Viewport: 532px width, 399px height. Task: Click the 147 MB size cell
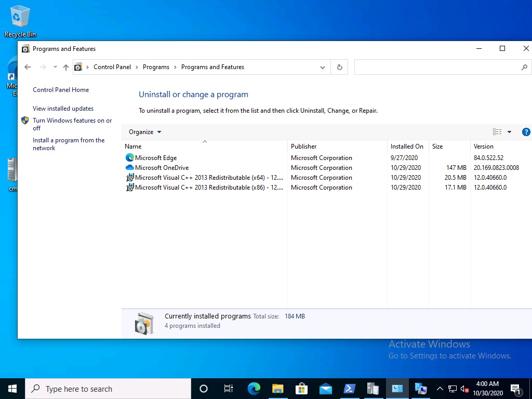click(456, 168)
